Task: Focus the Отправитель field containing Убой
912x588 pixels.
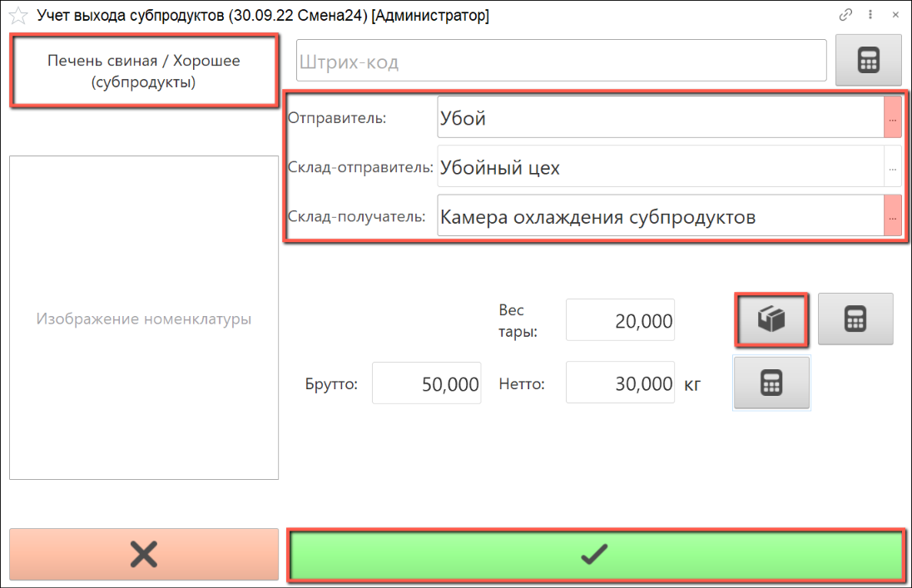Action: [659, 119]
